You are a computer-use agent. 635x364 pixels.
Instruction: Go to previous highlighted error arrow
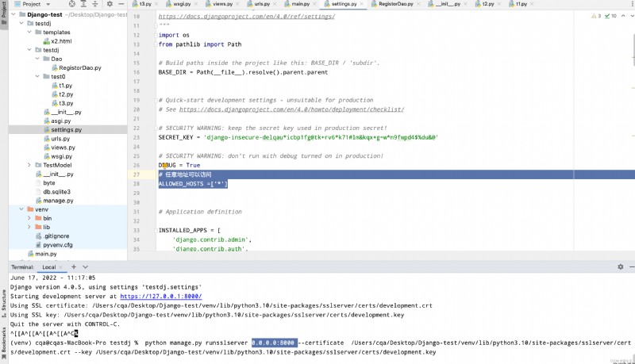point(623,16)
